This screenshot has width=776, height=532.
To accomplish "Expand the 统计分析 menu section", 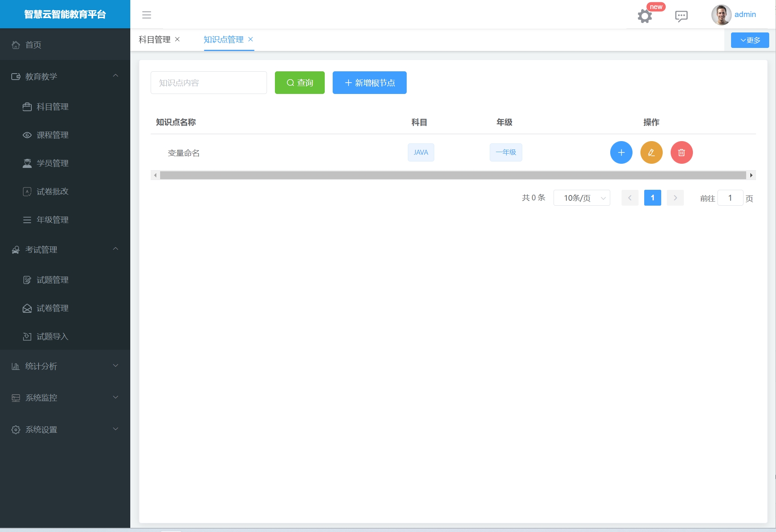I will coord(65,366).
